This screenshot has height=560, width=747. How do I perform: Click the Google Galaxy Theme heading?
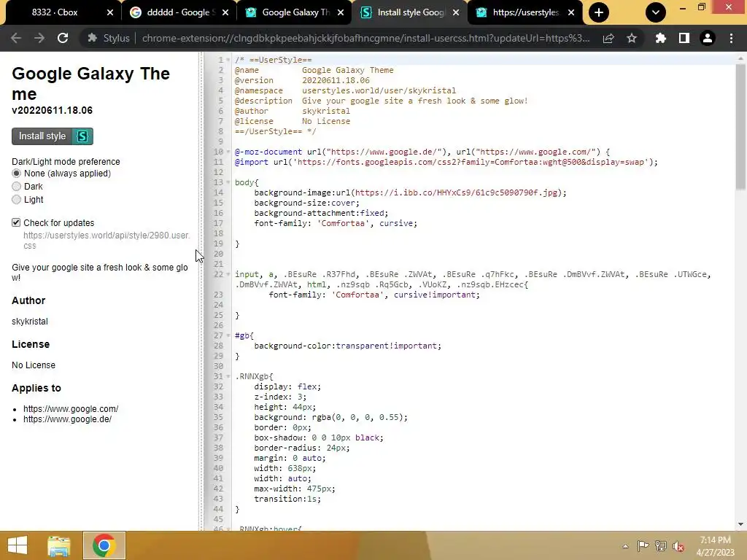[90, 83]
